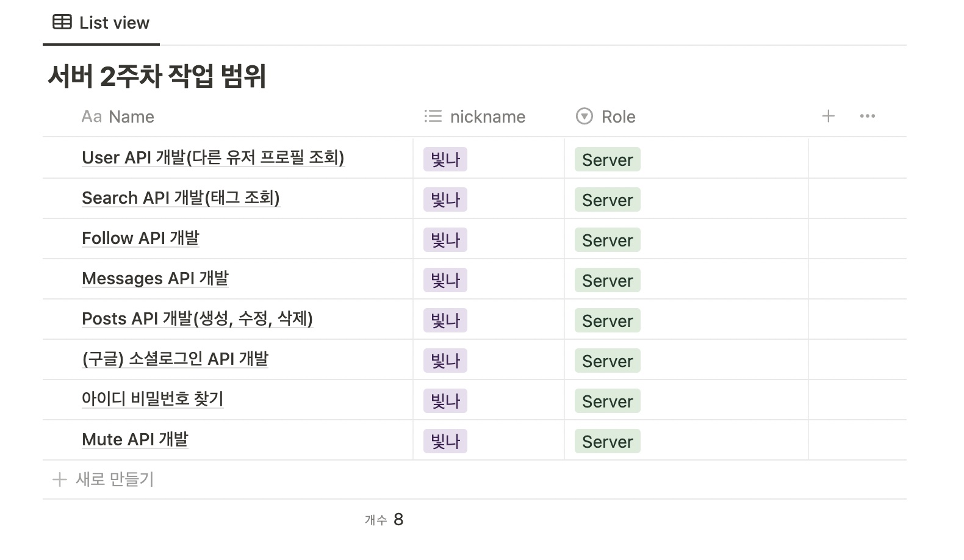Open the Search API 개발(태그 조회) entry
The image size is (964, 560).
(181, 198)
